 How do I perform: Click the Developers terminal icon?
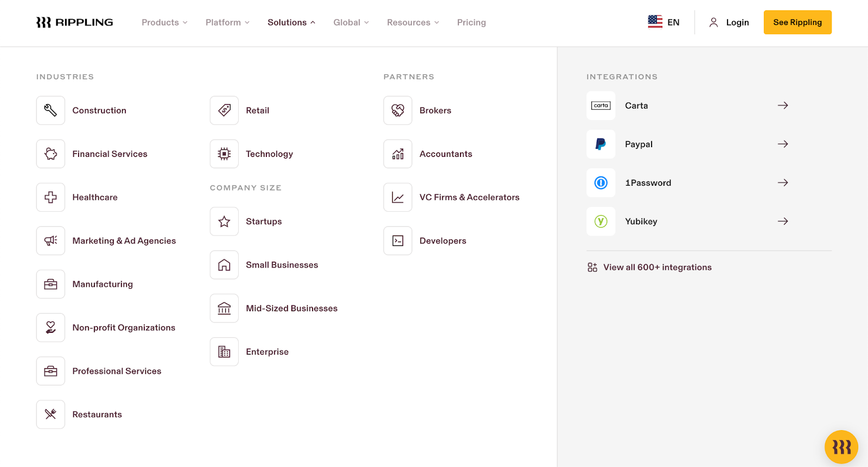(398, 241)
